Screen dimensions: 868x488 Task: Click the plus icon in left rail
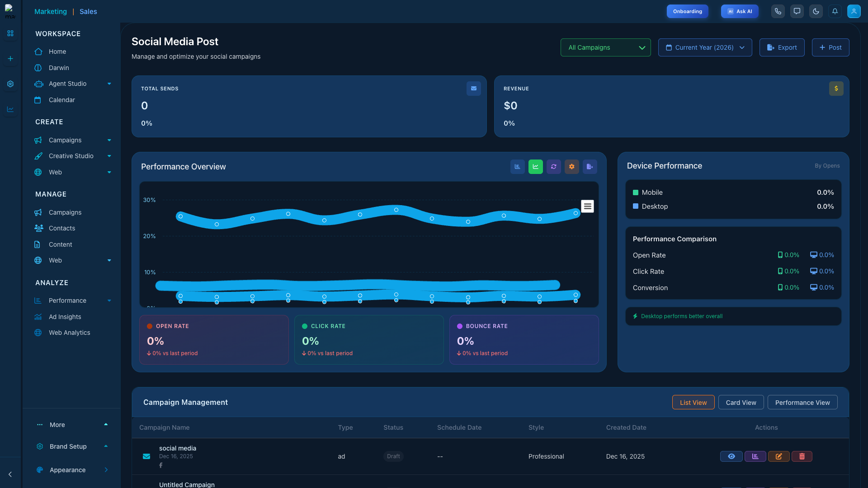tap(10, 59)
